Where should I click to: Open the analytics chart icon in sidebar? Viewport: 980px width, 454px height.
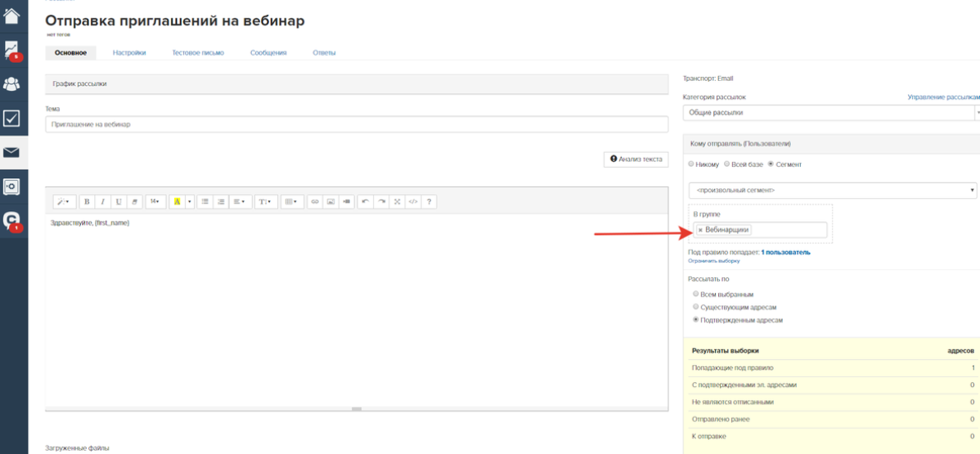click(x=13, y=49)
